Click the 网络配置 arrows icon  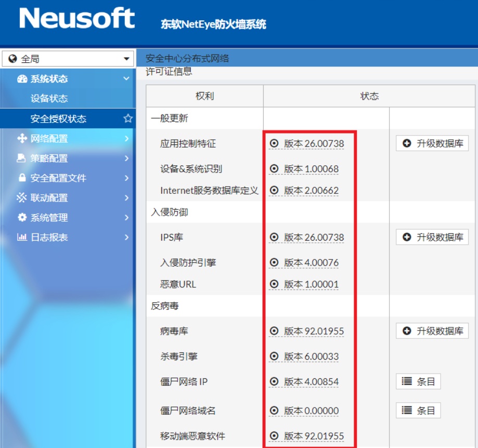click(x=22, y=139)
